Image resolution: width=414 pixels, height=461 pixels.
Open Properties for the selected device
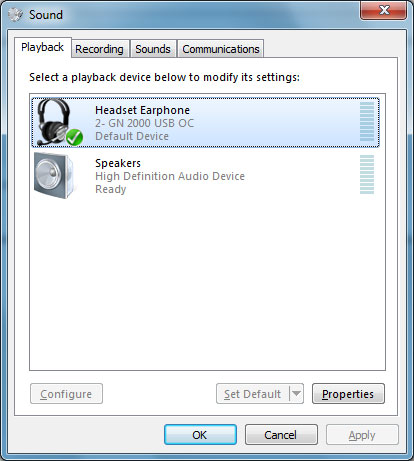[348, 394]
